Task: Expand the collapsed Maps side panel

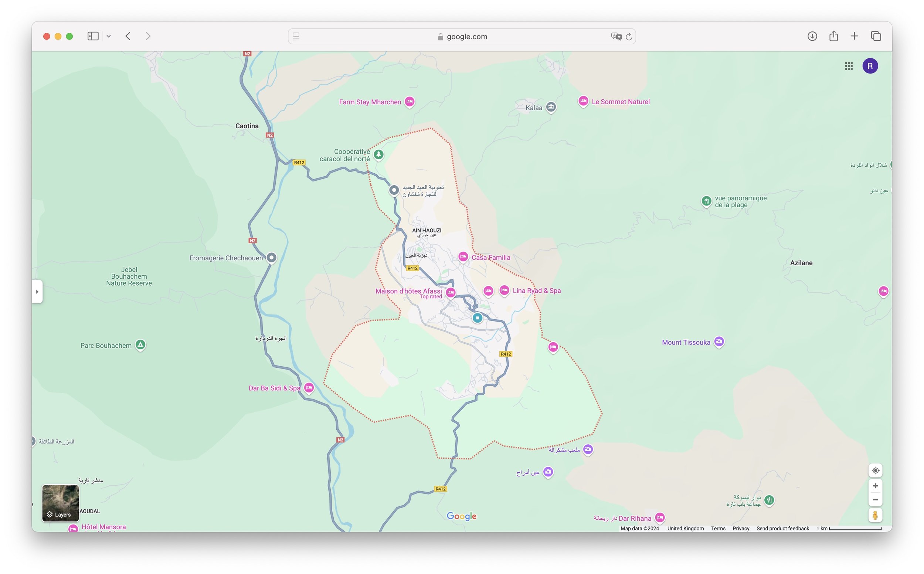Action: tap(37, 292)
